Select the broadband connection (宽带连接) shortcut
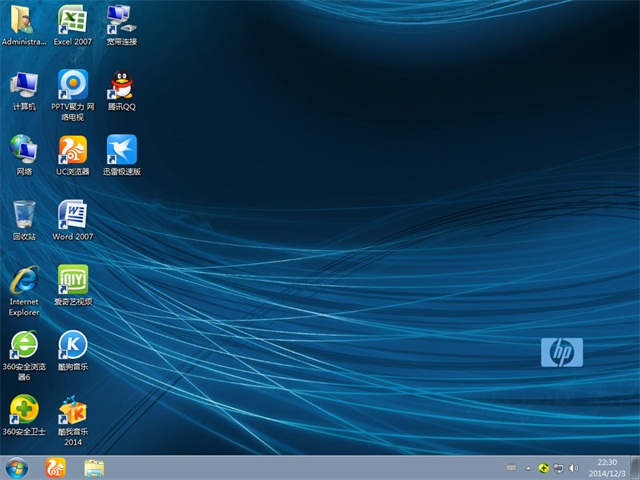Screen dimensions: 640x480 coord(122,20)
